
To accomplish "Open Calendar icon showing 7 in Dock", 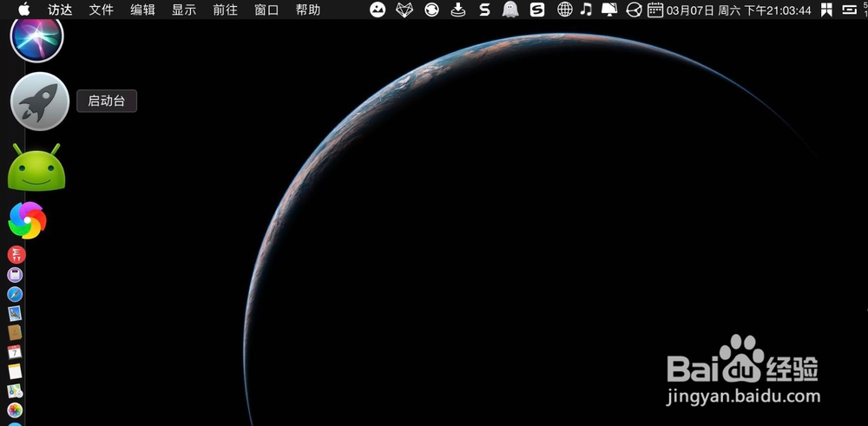I will (x=15, y=352).
